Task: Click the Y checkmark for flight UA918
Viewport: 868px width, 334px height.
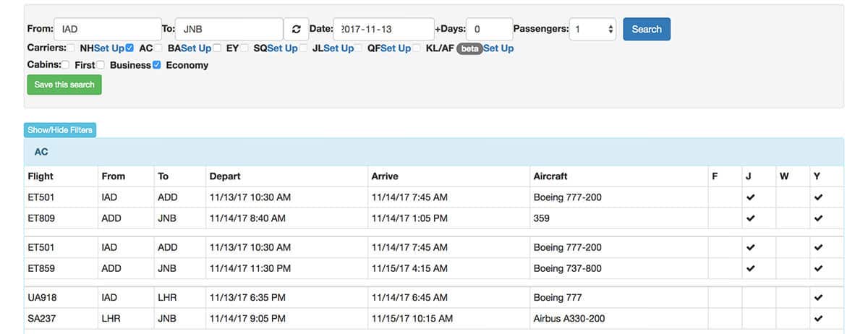Action: [818, 297]
